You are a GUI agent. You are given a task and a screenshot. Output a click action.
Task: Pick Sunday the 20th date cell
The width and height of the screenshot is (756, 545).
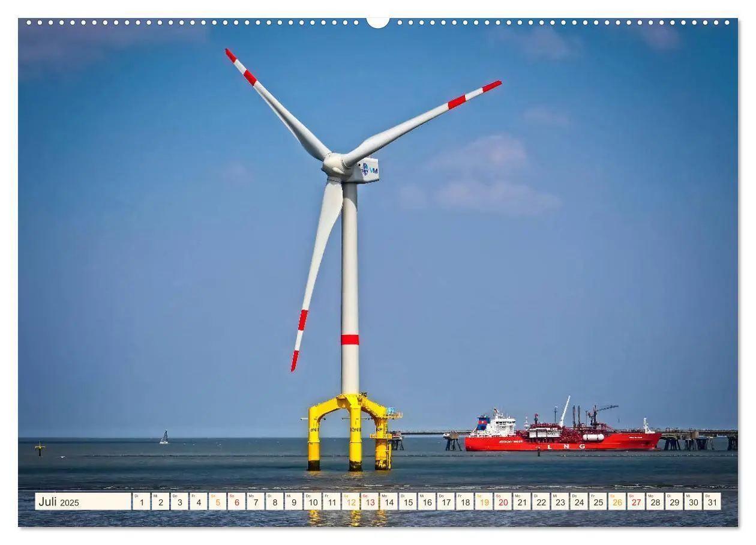click(x=503, y=502)
